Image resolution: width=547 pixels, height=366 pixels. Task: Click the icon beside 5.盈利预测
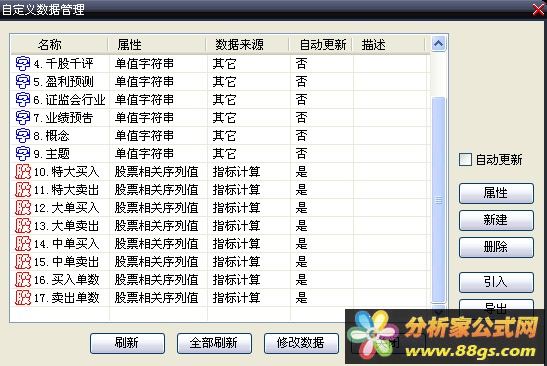[x=23, y=82]
